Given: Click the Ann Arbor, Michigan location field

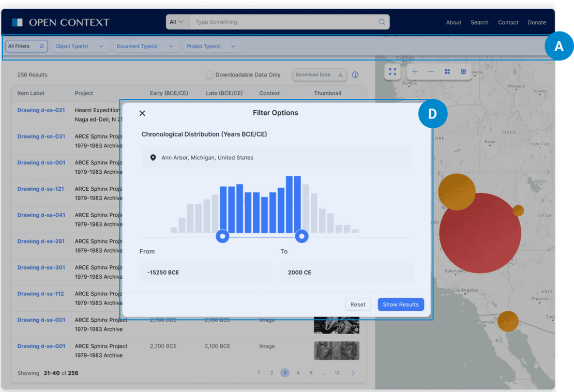Looking at the screenshot, I should [x=276, y=158].
